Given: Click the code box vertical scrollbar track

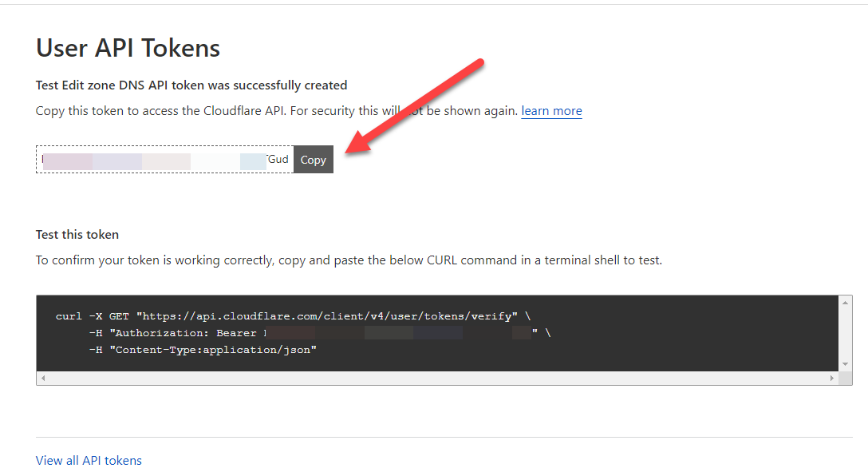Looking at the screenshot, I should click(x=846, y=333).
